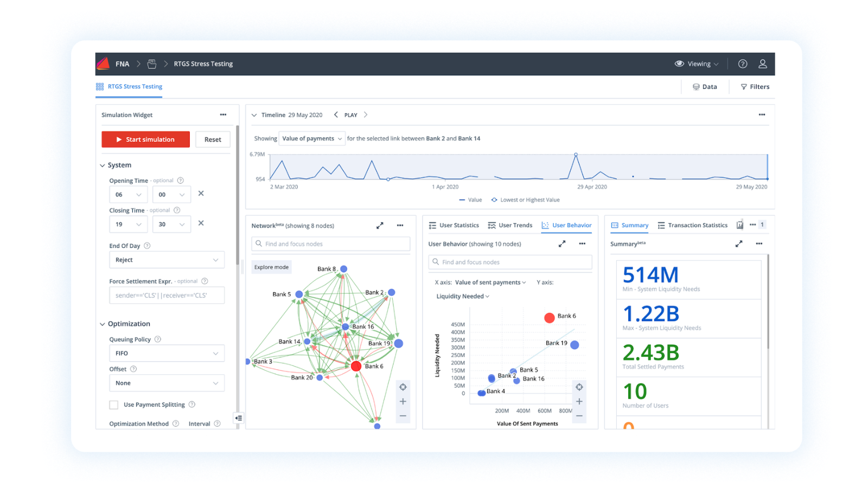Viewport: 868px width, 488px height.
Task: Expand the User Behavior chart to fullscreen
Action: [x=562, y=244]
